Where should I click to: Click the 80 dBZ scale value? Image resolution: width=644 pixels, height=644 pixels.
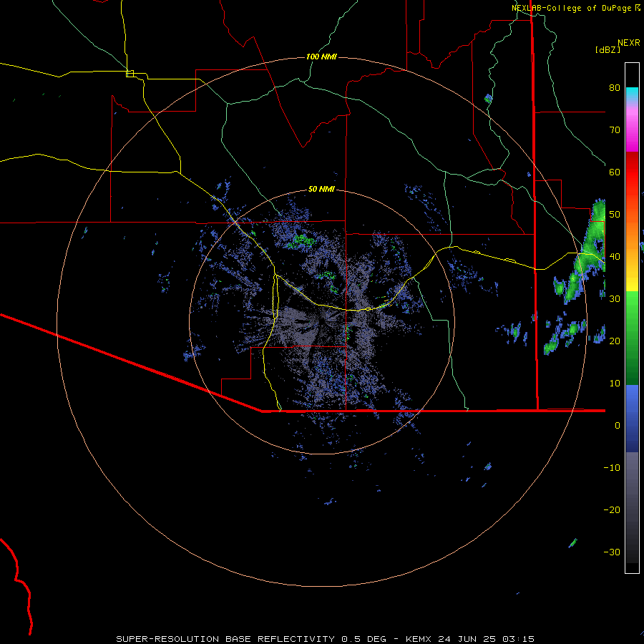pos(615,88)
